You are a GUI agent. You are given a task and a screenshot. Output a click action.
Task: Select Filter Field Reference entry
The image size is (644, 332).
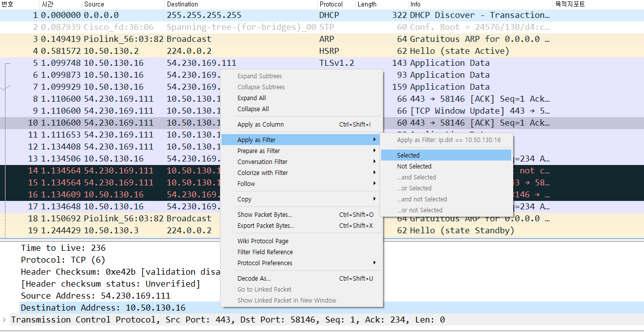point(301,252)
